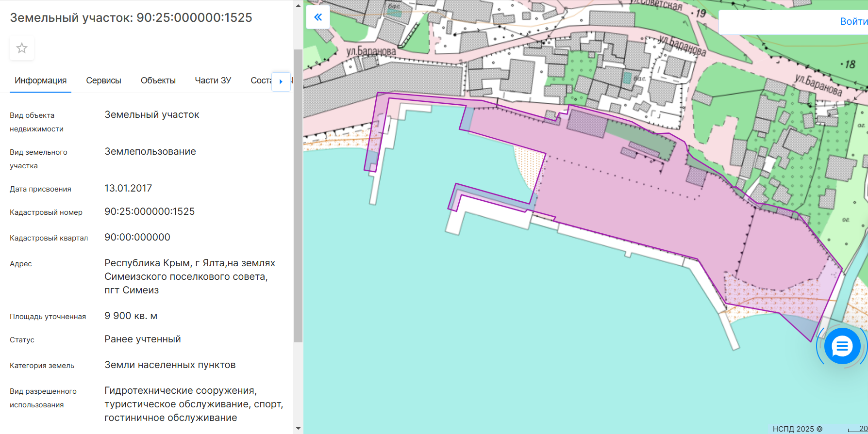Click the НСПД 2025 copyright label
The height and width of the screenshot is (434, 868).
tap(797, 429)
